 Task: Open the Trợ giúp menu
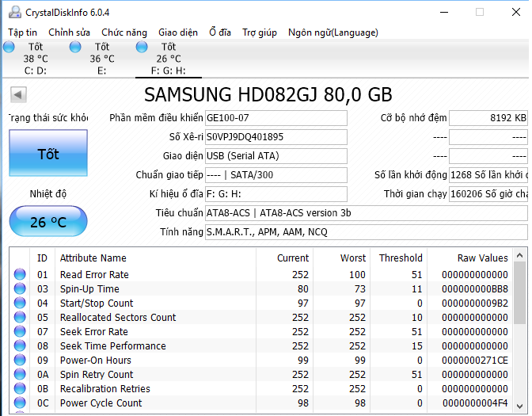tap(260, 32)
